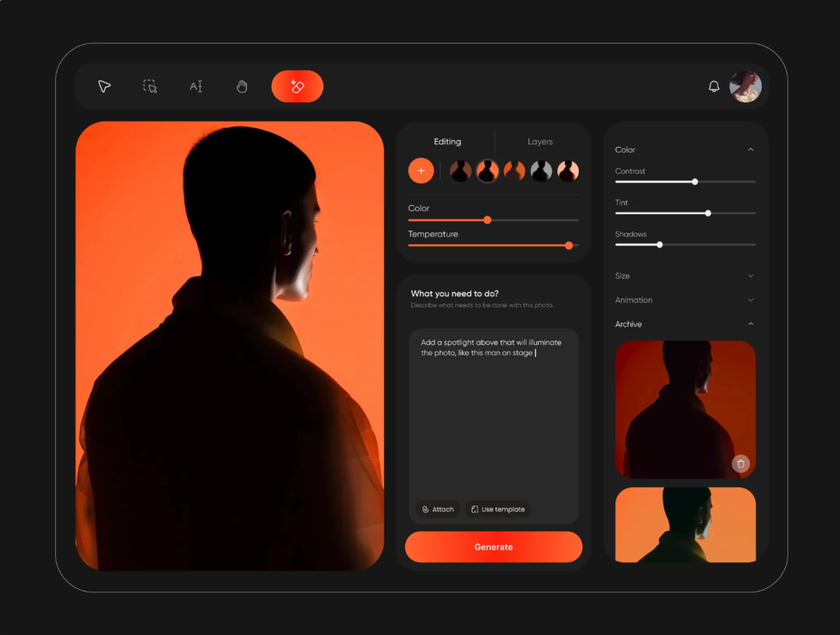The height and width of the screenshot is (635, 840).
Task: Switch to the Layers tab
Action: point(540,142)
